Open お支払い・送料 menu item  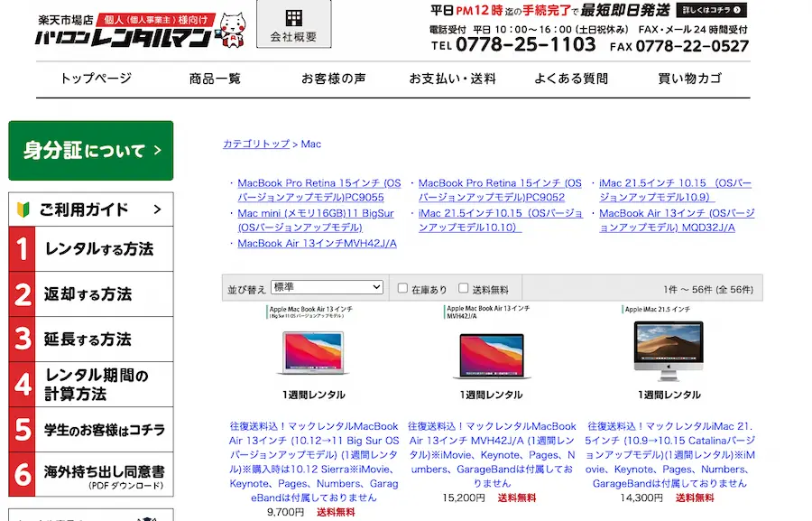pyautogui.click(x=453, y=79)
